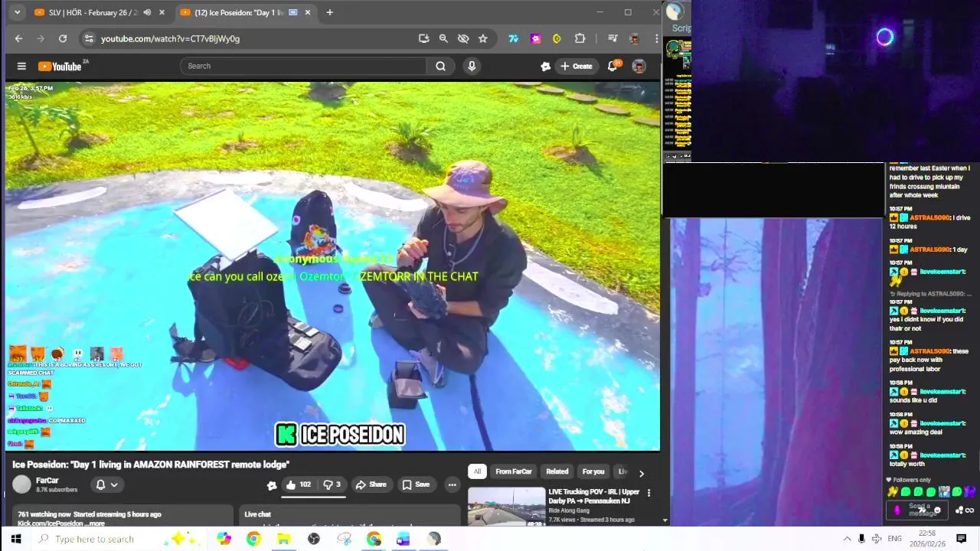Close the SLV | HÖR tab
Viewport: 980px width, 551px height.
[162, 12]
